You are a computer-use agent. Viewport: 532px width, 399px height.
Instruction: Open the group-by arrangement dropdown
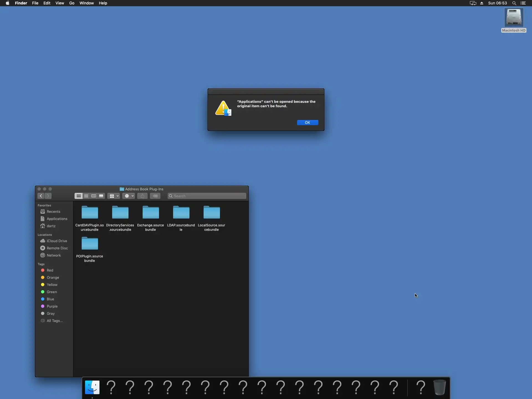point(114,196)
